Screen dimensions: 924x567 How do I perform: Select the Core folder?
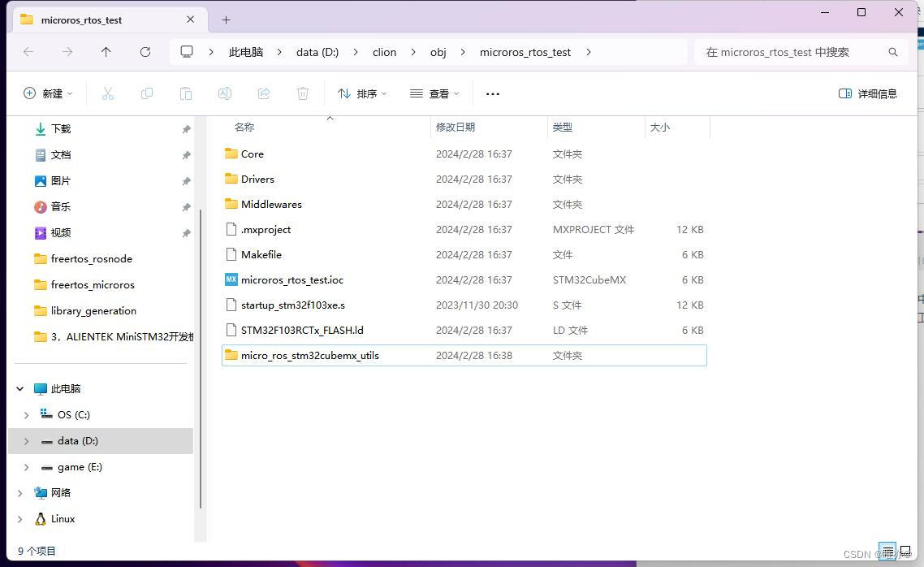coord(464,154)
